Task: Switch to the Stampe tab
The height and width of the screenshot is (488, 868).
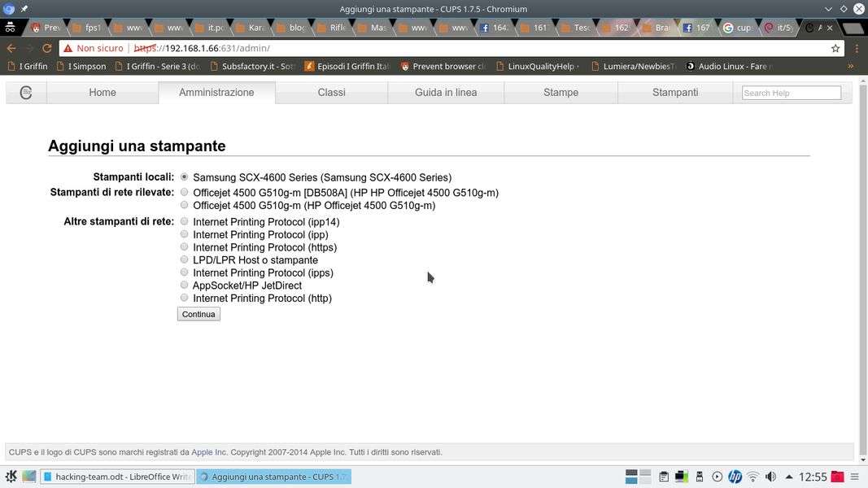Action: pos(560,93)
